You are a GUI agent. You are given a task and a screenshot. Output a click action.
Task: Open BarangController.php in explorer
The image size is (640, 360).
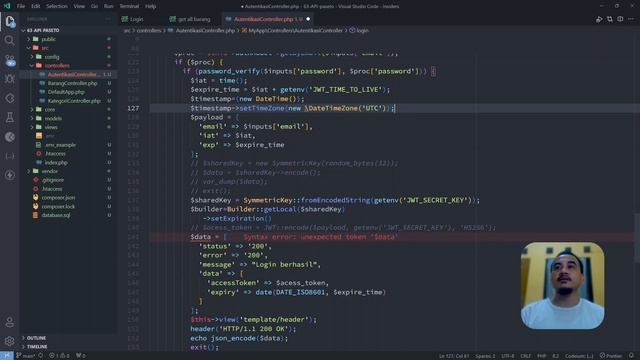pyautogui.click(x=72, y=83)
